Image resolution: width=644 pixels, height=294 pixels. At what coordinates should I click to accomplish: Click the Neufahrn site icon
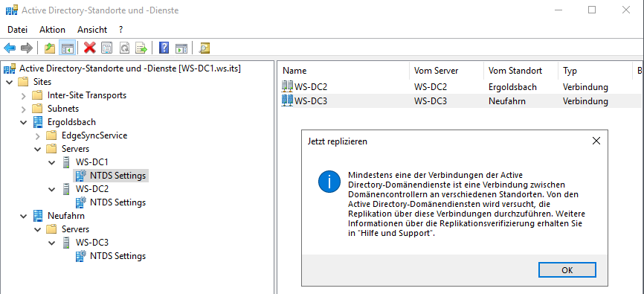[x=38, y=215]
